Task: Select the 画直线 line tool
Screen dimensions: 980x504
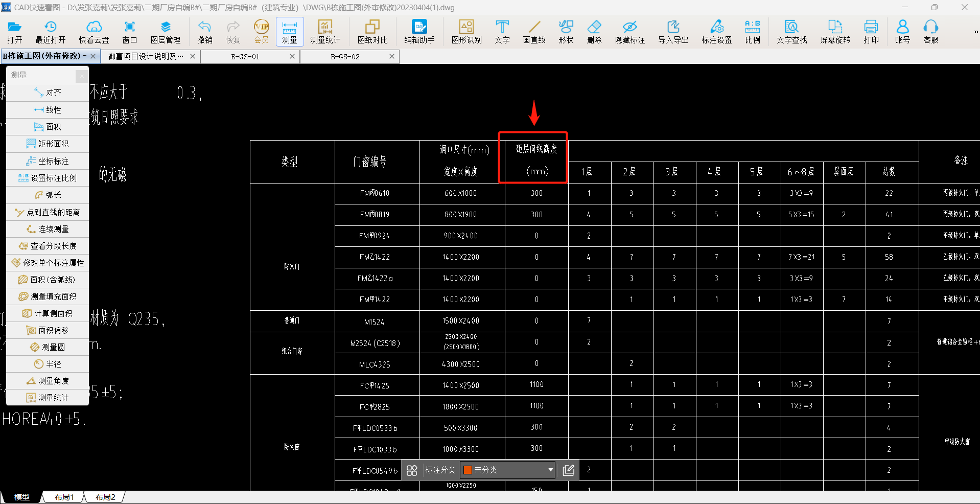Action: coord(534,32)
